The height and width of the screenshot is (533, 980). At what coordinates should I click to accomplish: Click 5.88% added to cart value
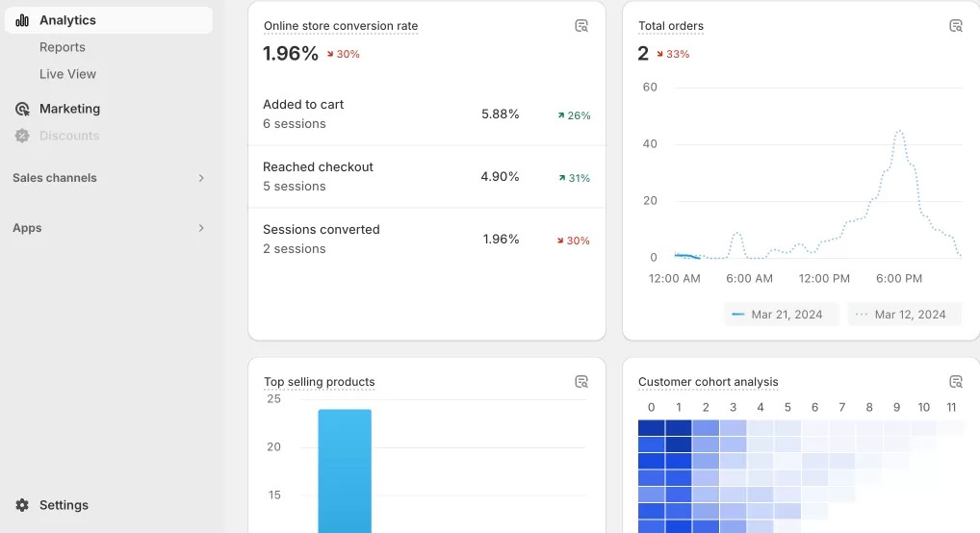500,114
